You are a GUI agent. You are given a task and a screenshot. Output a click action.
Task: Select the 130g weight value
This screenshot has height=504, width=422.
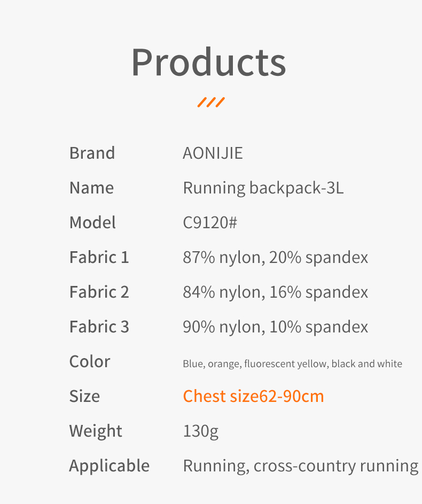coord(200,431)
